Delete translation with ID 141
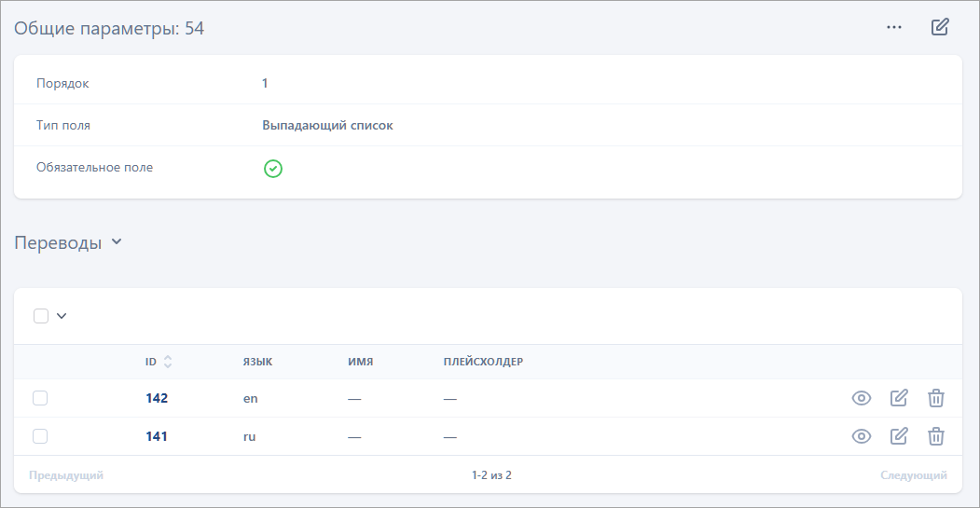The image size is (980, 508). (936, 435)
